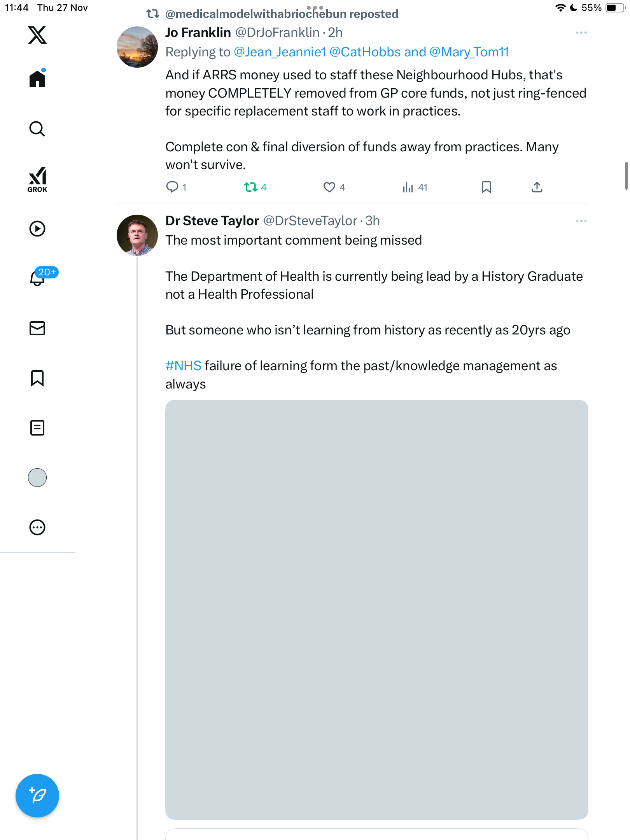Open the image in Dr Steve Taylor's post
Screen dimensions: 630x840
(x=376, y=609)
